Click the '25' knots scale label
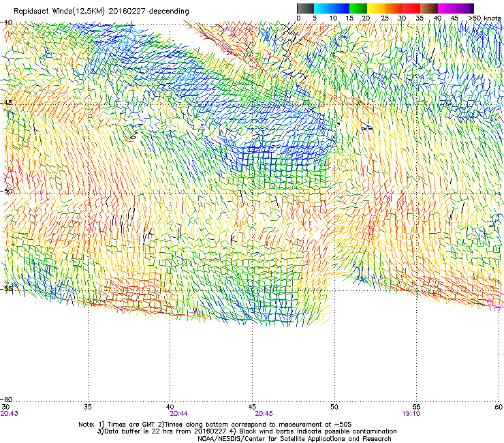 point(385,18)
